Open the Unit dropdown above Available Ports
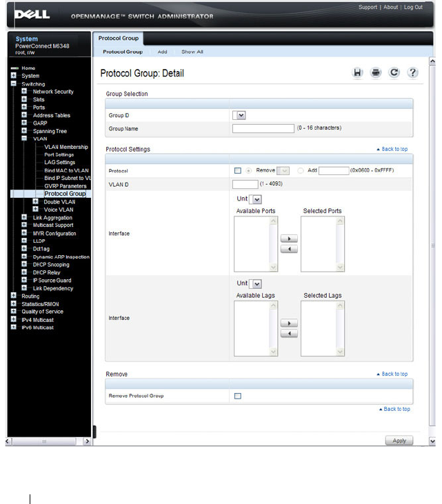Screen dimensions: 442x504 [256, 199]
